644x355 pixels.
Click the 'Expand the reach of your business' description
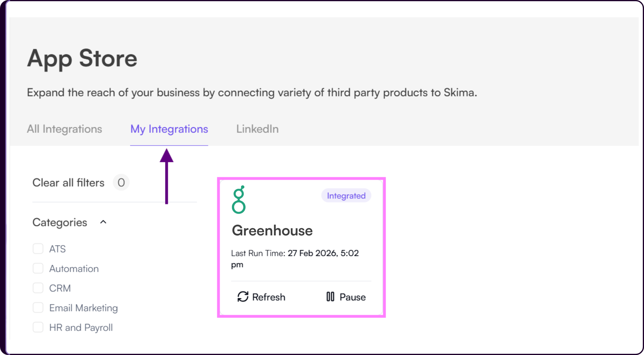pyautogui.click(x=252, y=93)
